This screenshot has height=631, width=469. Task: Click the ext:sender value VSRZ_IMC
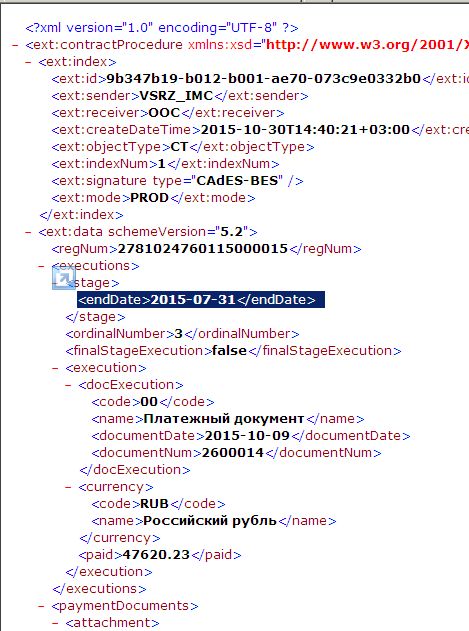[x=176, y=96]
